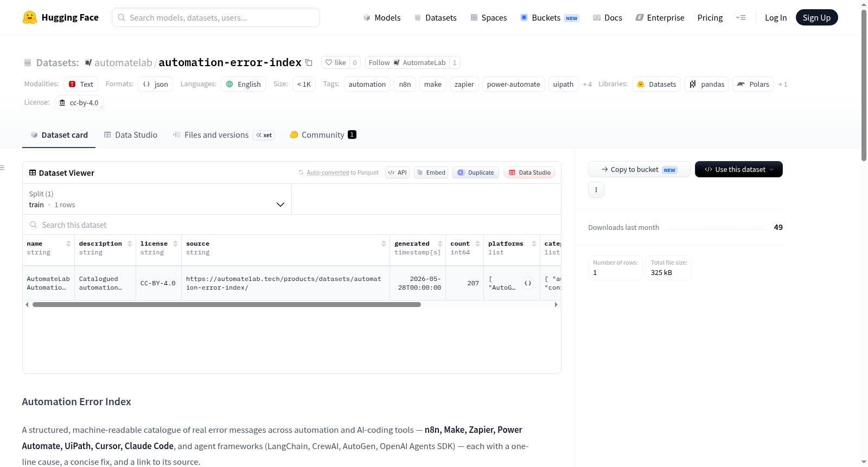The image size is (868, 467).
Task: Sort the generated timestamp column
Action: [x=440, y=244]
